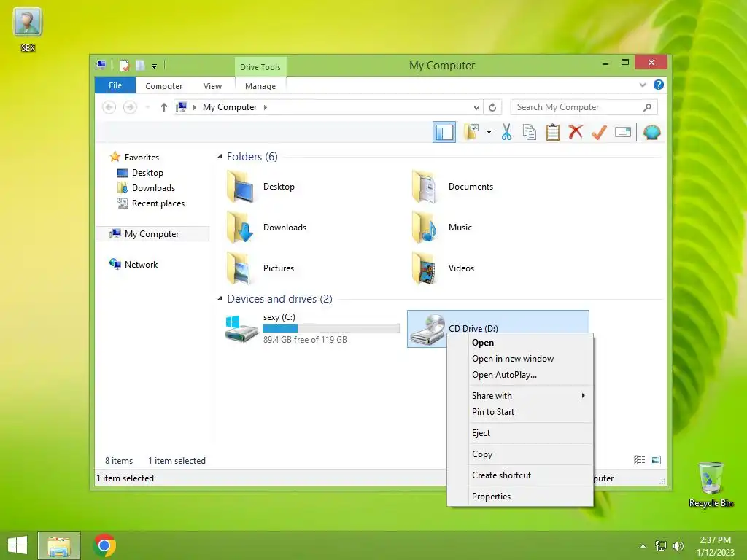The width and height of the screenshot is (747, 560).
Task: Click the red X Delete icon
Action: 576,131
